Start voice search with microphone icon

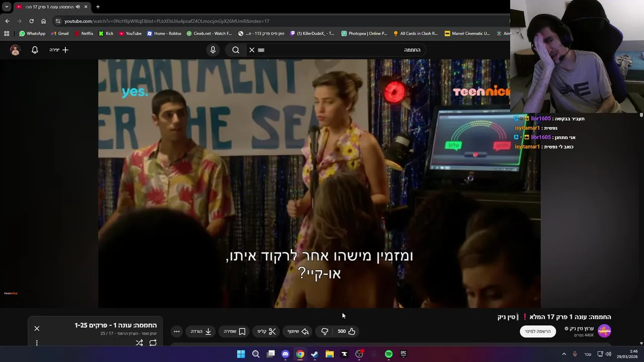point(213,50)
